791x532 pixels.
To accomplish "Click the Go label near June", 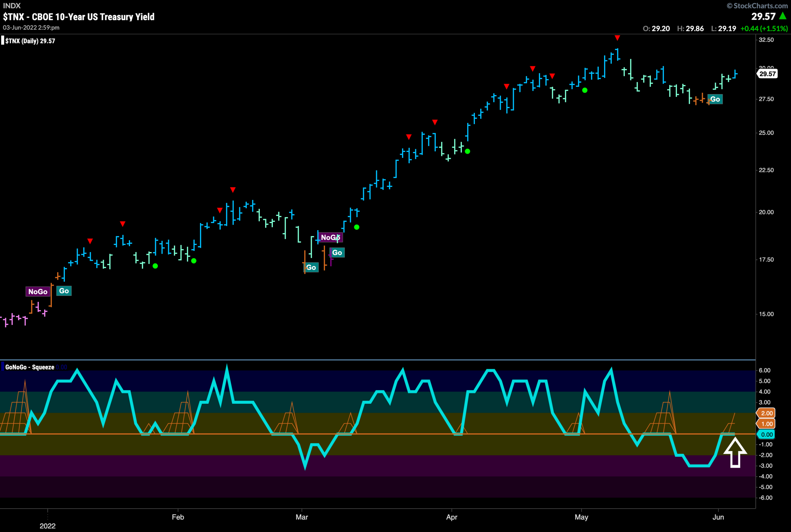I will tap(715, 99).
